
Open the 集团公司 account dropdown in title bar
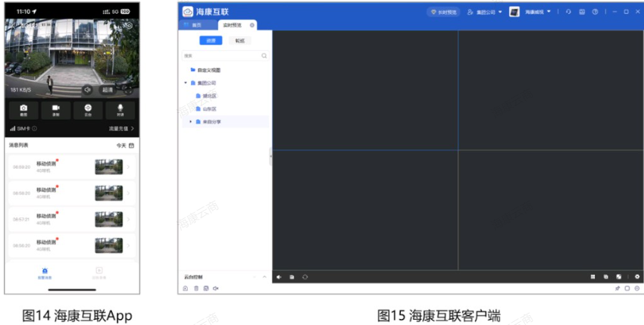pyautogui.click(x=485, y=12)
